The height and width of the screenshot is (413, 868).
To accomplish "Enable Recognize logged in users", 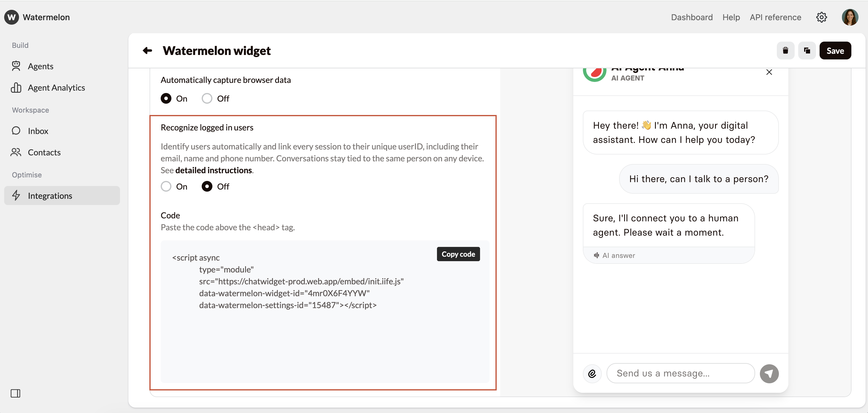I will click(166, 186).
